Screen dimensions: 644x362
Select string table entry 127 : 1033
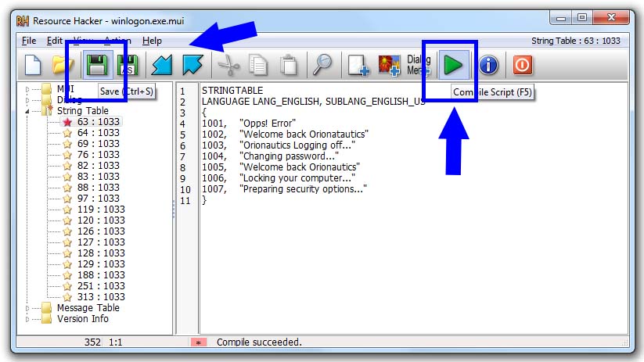coord(101,242)
